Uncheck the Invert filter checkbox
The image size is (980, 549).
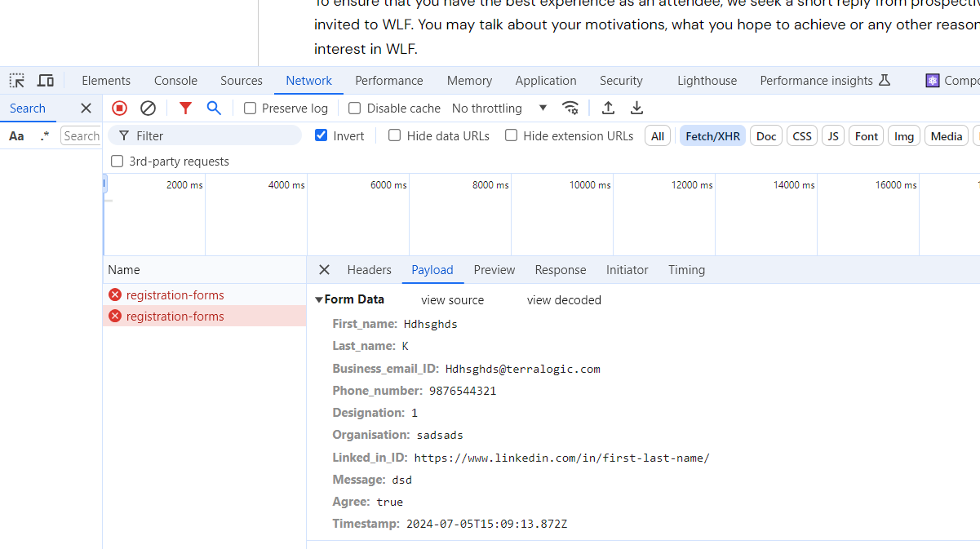tap(321, 135)
